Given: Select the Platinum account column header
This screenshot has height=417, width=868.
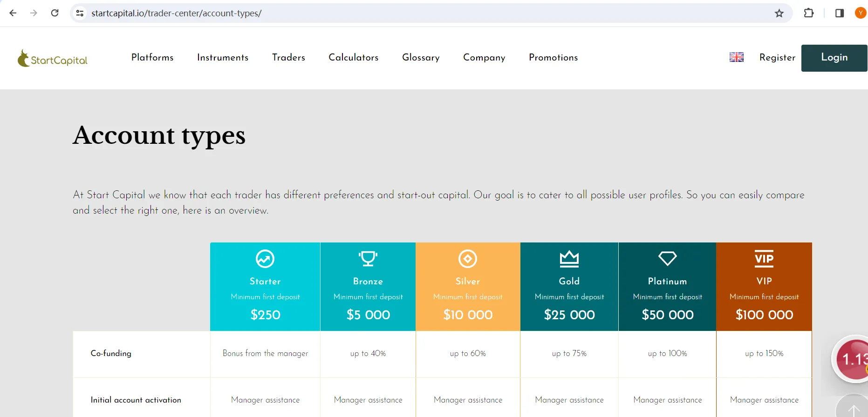Looking at the screenshot, I should pyautogui.click(x=668, y=287).
